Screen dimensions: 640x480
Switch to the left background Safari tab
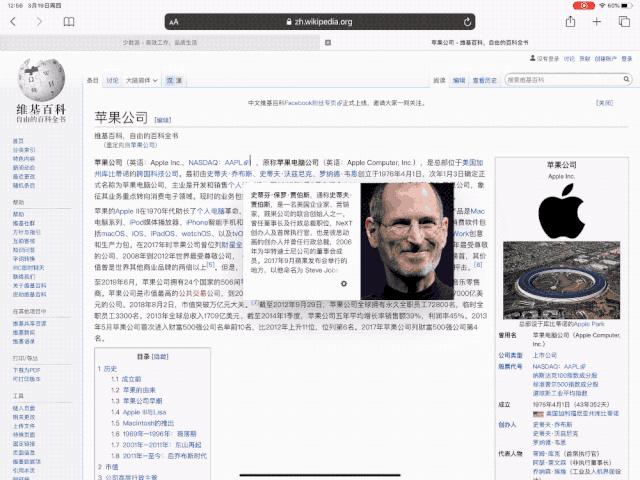[x=160, y=42]
